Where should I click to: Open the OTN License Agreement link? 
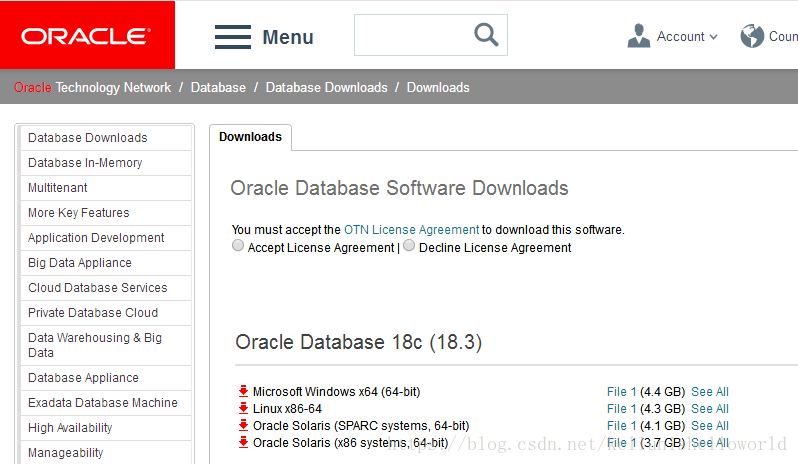pyautogui.click(x=411, y=230)
